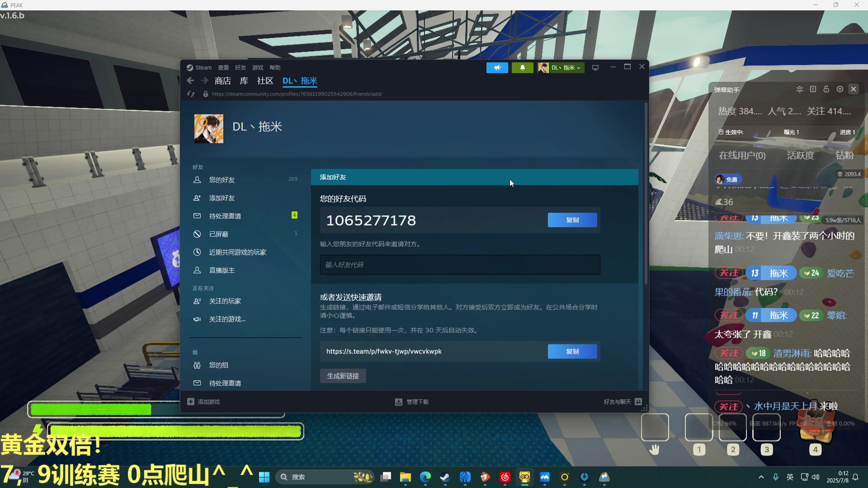The width and height of the screenshot is (868, 488).
Task: Open File Explorer from the taskbar
Action: [406, 477]
